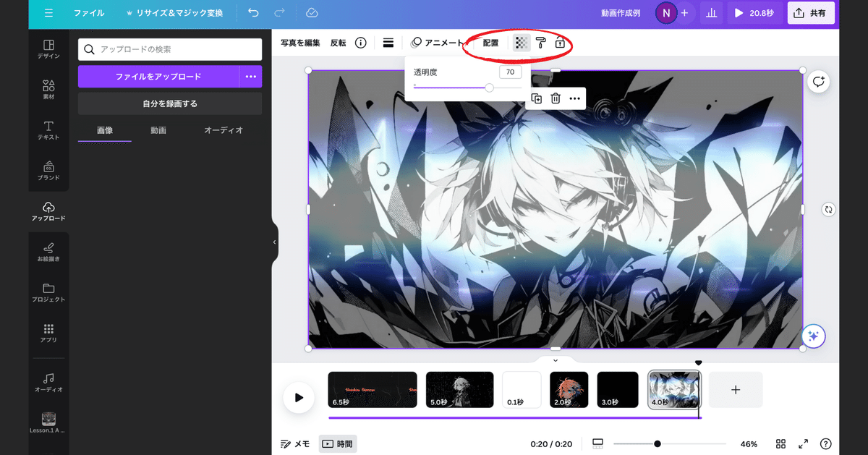Image resolution: width=868 pixels, height=455 pixels.
Task: Click アニメート animate button
Action: click(x=438, y=43)
